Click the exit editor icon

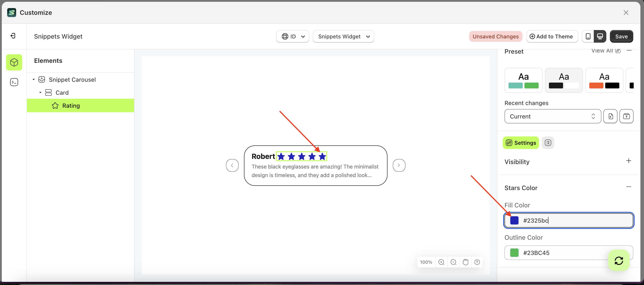pos(13,36)
